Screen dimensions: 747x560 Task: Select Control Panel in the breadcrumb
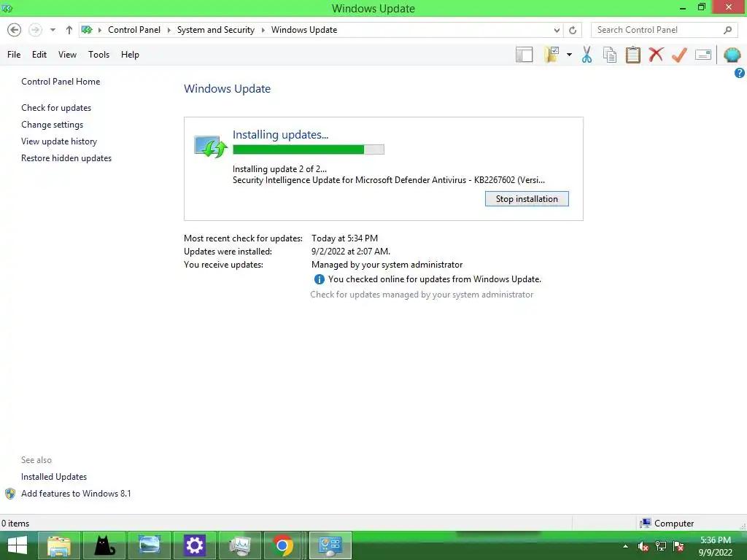tap(134, 30)
